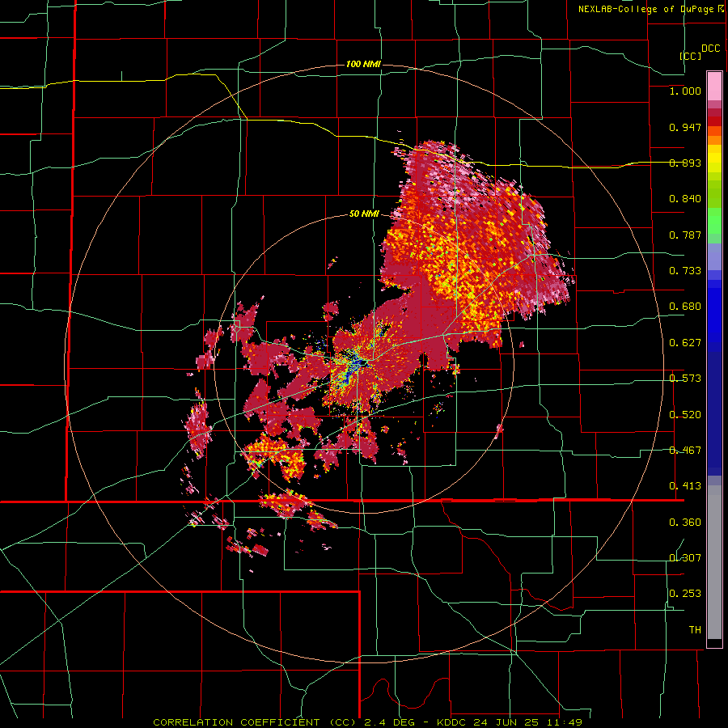Click the 50 NMI range ring label
The image size is (728, 728).
pyautogui.click(x=364, y=214)
